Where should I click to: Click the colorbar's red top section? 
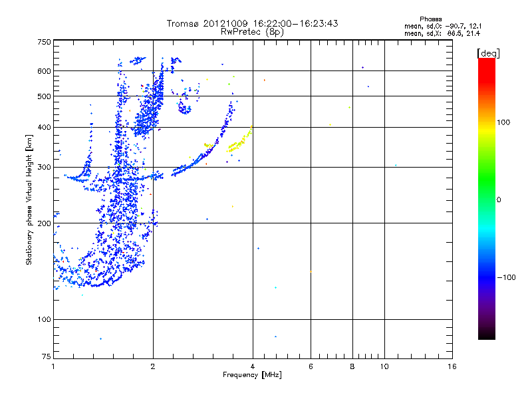tap(487, 70)
